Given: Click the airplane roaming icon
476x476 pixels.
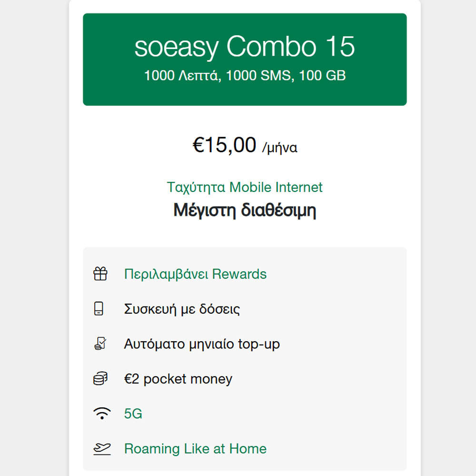Looking at the screenshot, I should (x=102, y=448).
